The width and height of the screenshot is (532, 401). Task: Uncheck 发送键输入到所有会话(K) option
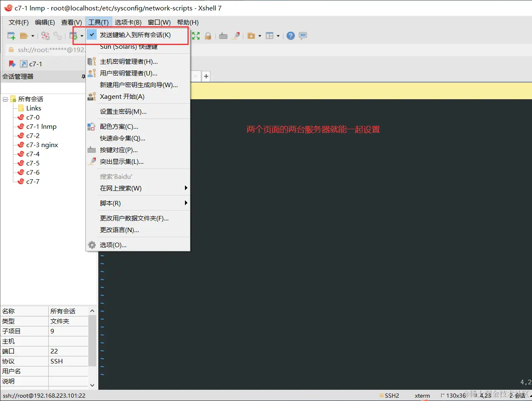point(138,35)
